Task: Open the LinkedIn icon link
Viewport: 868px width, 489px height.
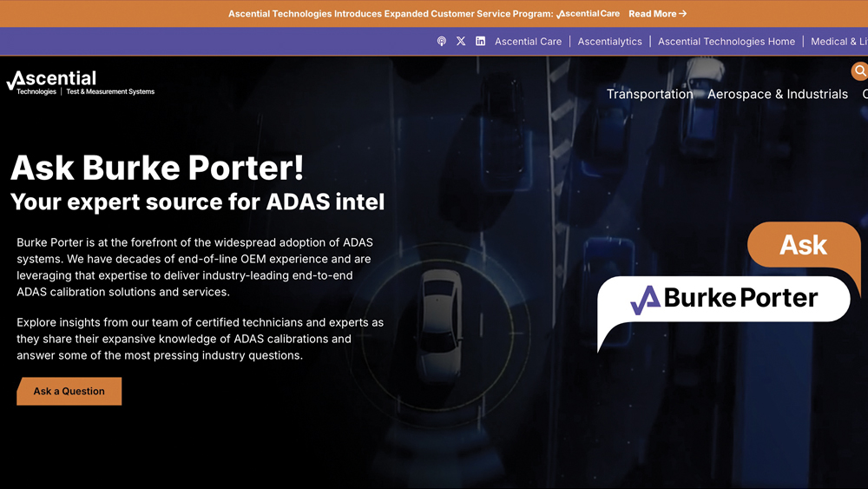Action: click(481, 41)
